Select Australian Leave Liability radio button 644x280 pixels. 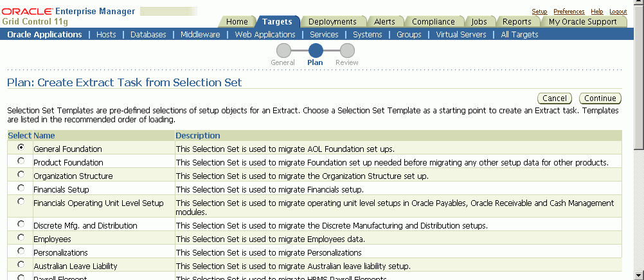coord(21,265)
